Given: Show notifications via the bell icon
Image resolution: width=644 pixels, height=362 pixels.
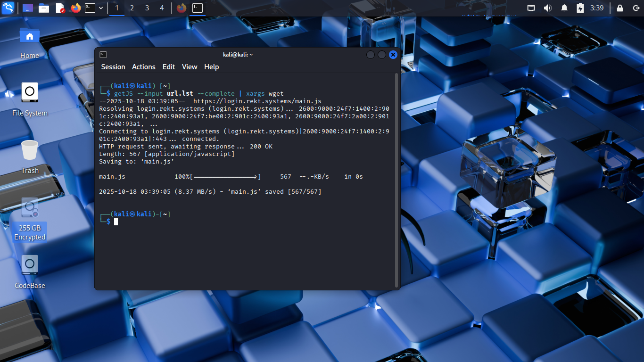Looking at the screenshot, I should click(564, 8).
